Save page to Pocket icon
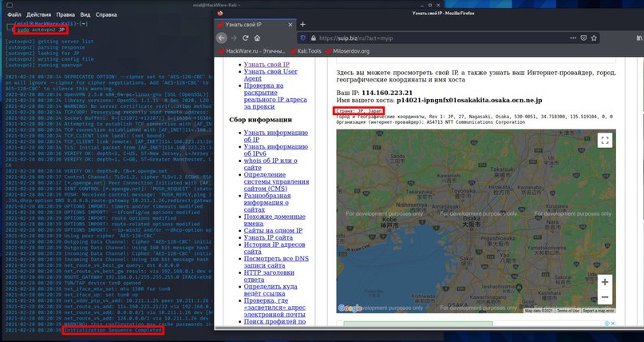The image size is (644, 342). pyautogui.click(x=583, y=38)
